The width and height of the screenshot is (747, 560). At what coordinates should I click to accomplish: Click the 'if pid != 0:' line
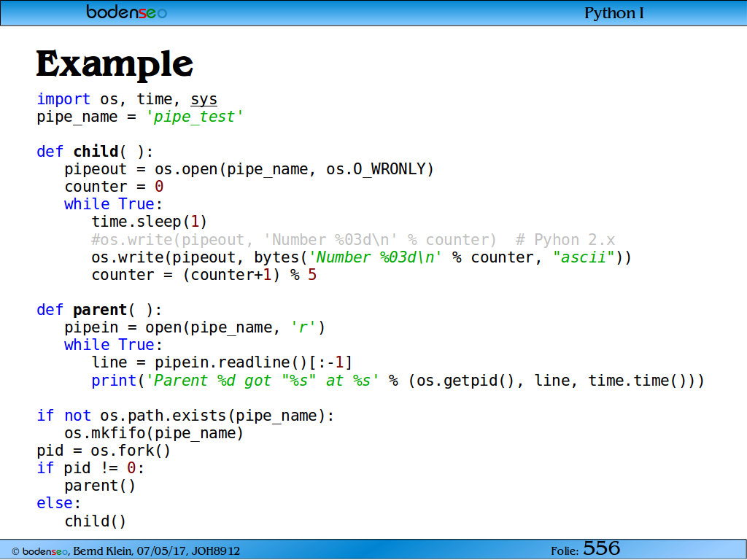click(x=90, y=468)
